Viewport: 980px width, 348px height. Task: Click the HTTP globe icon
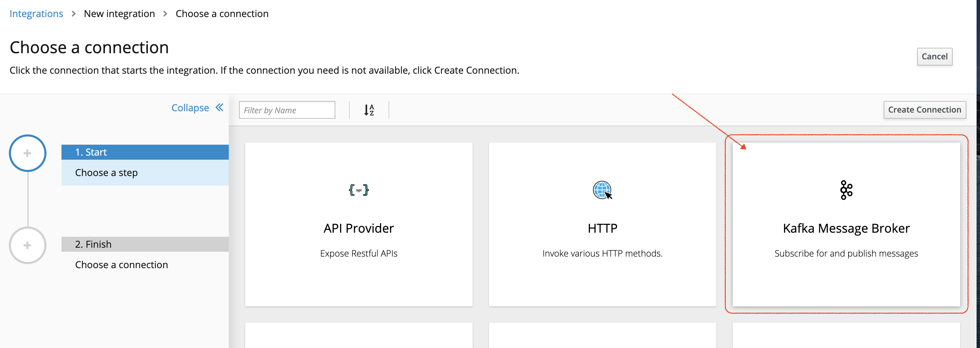[x=603, y=190]
